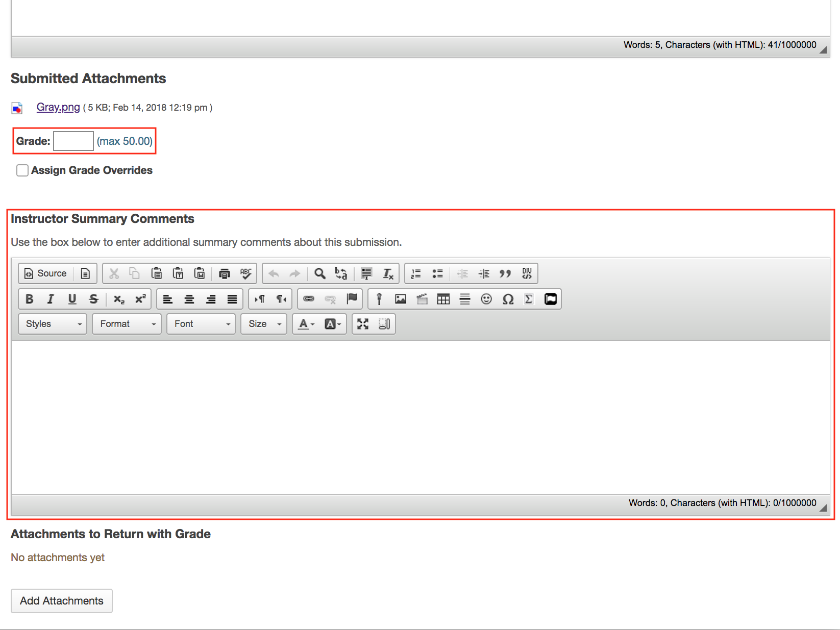Click the Add Attachments button
840x630 pixels.
[61, 601]
